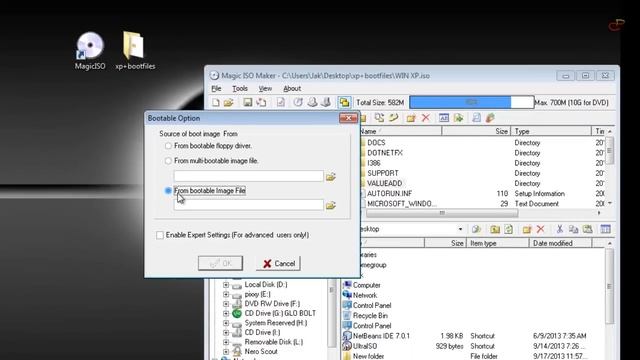Expand System Reserved (H:) node
The image size is (640, 360).
point(226,323)
